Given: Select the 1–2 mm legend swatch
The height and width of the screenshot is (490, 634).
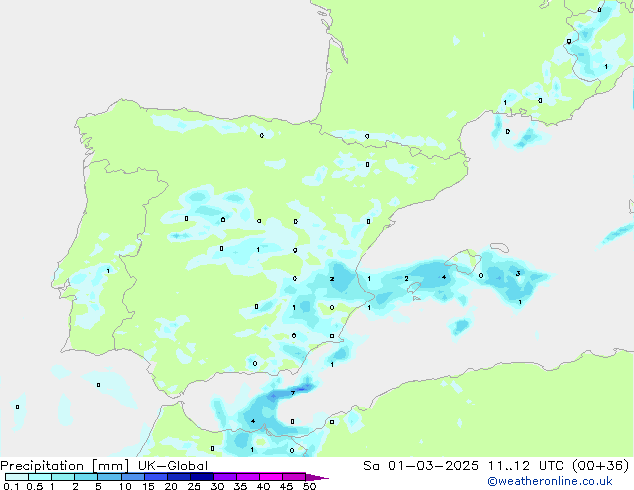Looking at the screenshot, I should coord(63,477).
